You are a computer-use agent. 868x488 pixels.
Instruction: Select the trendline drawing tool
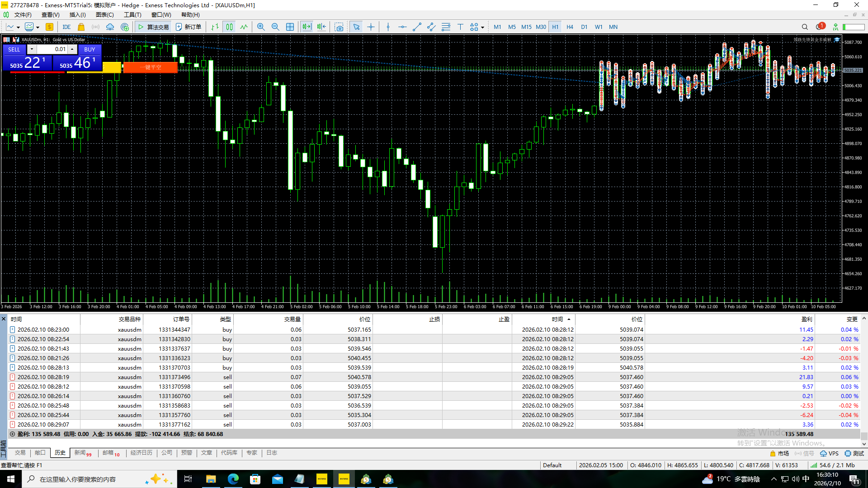[417, 27]
